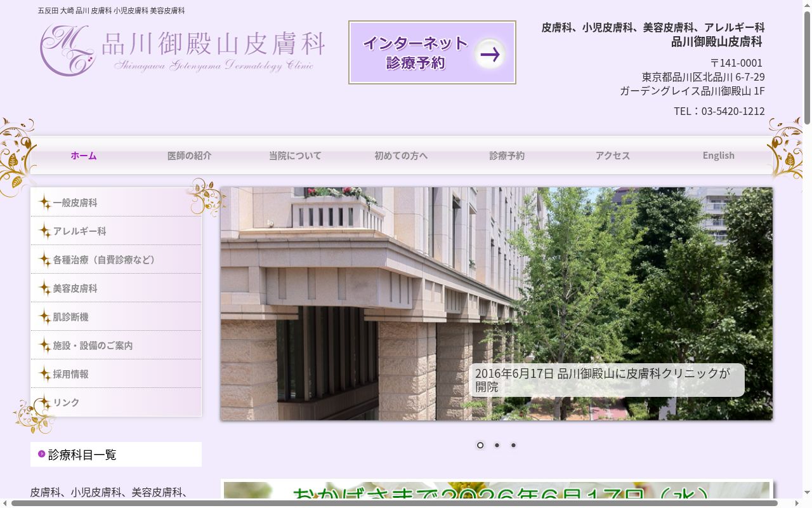Select the second slideshow dot

[497, 445]
